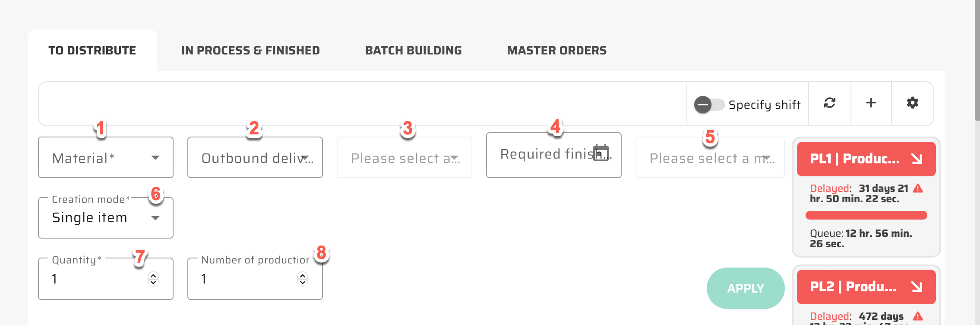Click the Number of production input field

point(246,279)
